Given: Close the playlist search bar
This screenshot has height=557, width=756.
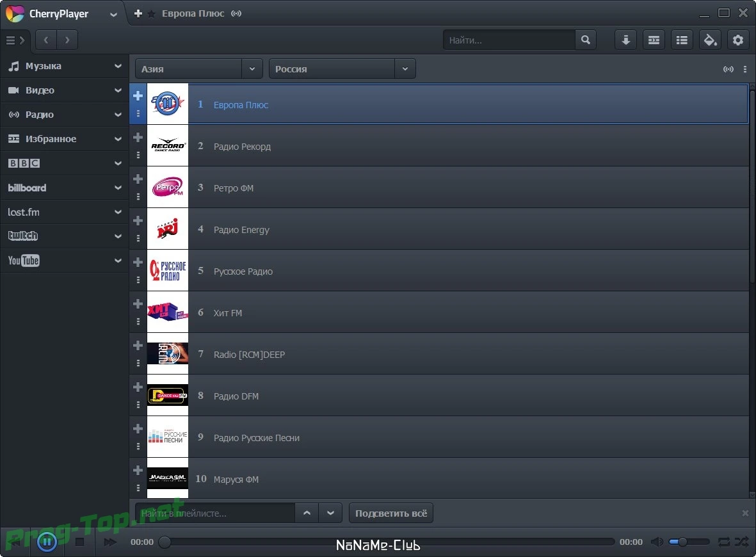Looking at the screenshot, I should point(745,513).
